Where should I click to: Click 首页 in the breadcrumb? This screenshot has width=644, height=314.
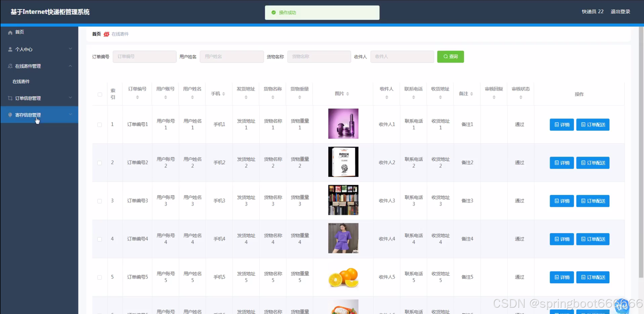[x=96, y=34]
